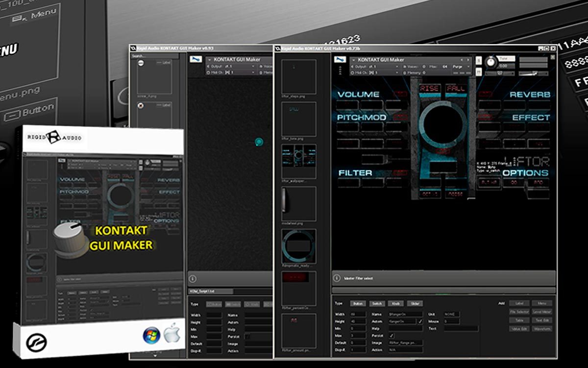Viewport: 588px width, 368px height.
Task: Add a Text Edit control
Action: coord(541,320)
